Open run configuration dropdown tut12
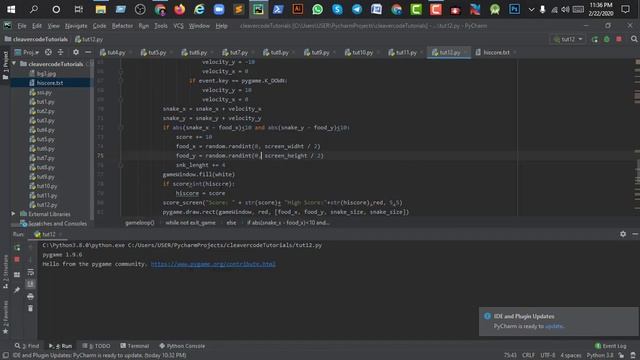 (x=568, y=39)
